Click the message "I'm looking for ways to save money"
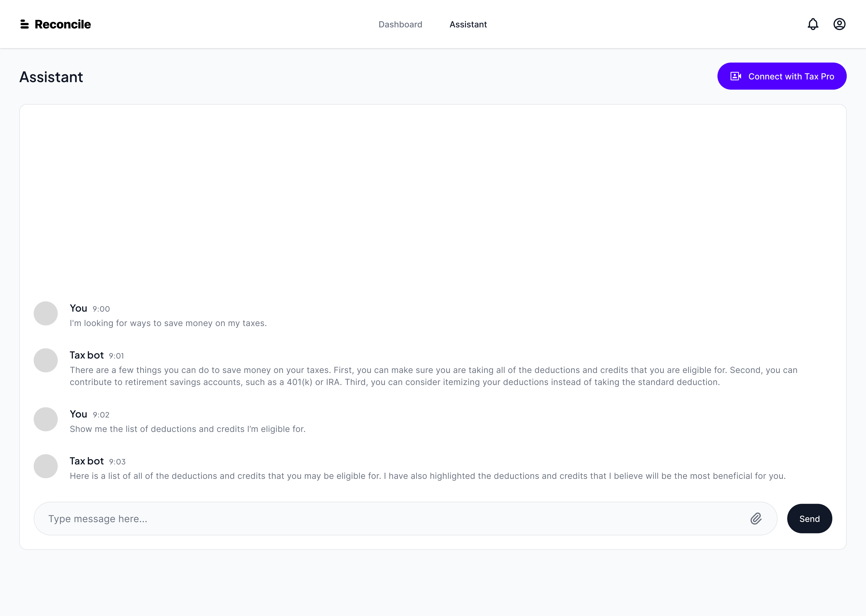This screenshot has width=866, height=616. click(x=168, y=323)
